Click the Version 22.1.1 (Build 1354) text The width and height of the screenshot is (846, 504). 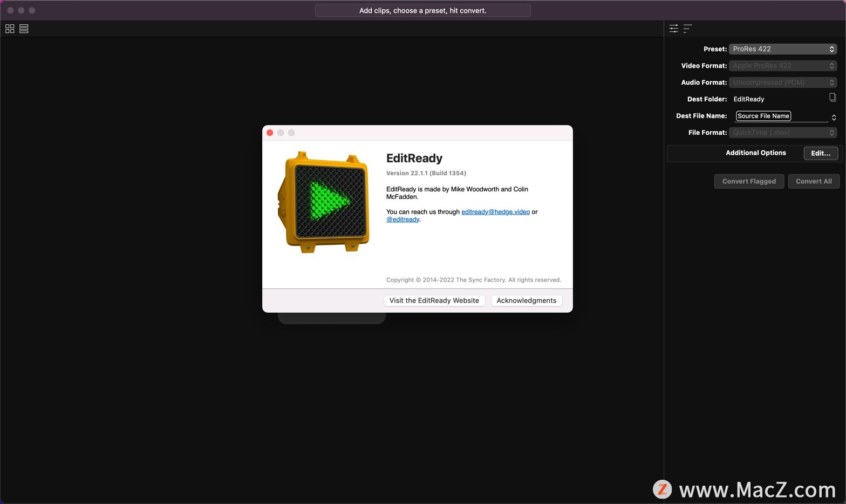[x=426, y=173]
